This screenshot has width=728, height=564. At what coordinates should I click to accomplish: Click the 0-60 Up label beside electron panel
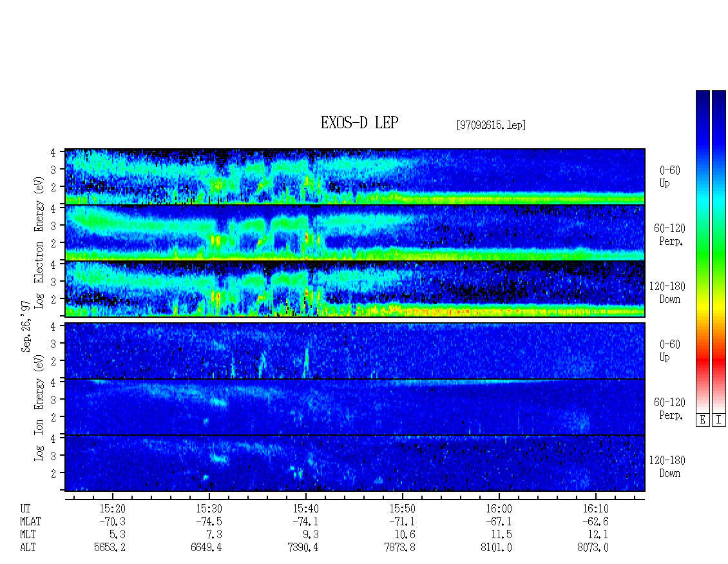pyautogui.click(x=669, y=177)
